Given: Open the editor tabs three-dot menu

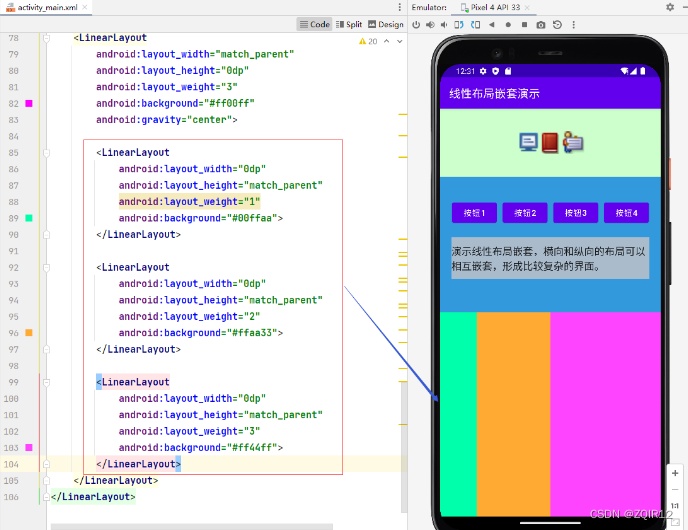Looking at the screenshot, I should (x=399, y=7).
